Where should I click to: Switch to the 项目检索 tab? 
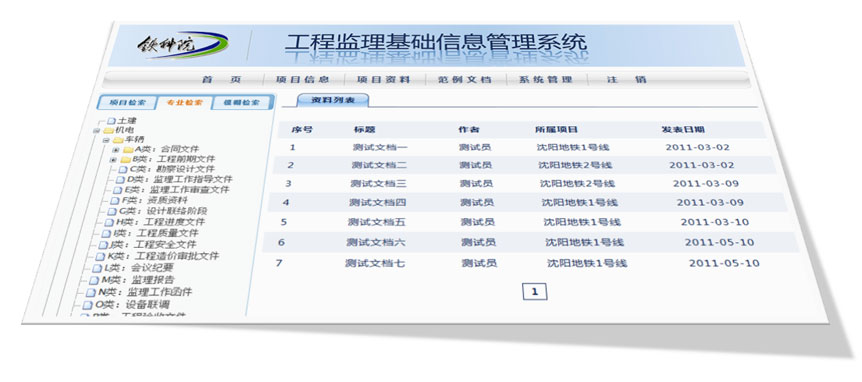(127, 103)
